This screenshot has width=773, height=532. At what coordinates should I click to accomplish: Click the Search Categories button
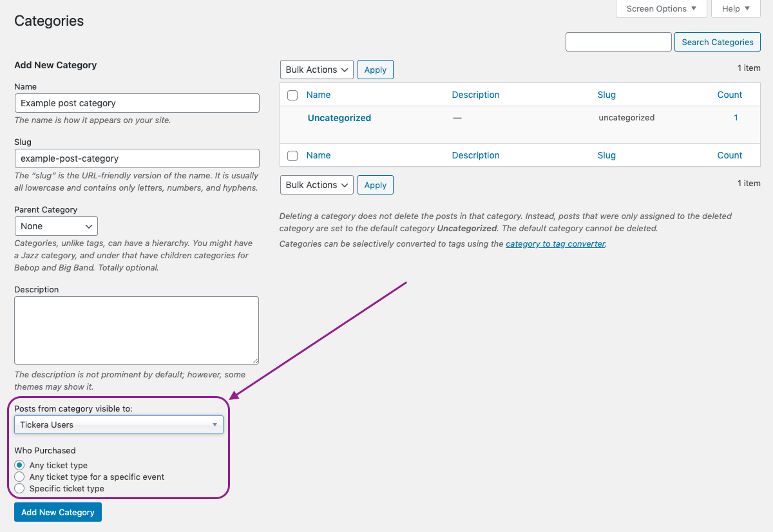point(717,42)
